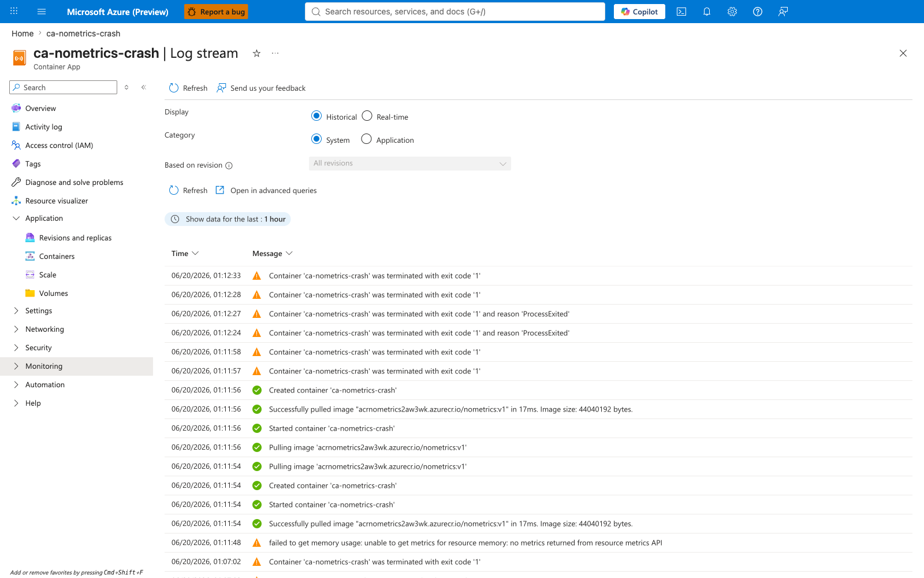Open portal settings gear
The image size is (924, 578).
click(732, 12)
